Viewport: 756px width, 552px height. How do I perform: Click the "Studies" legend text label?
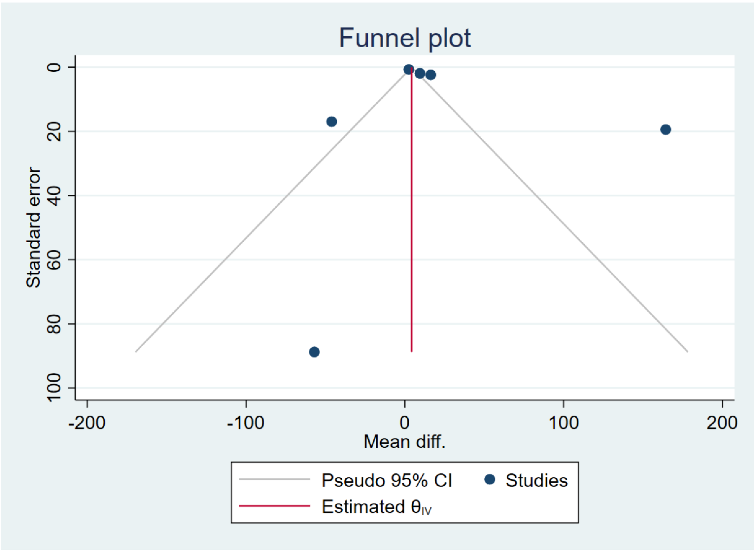536,481
